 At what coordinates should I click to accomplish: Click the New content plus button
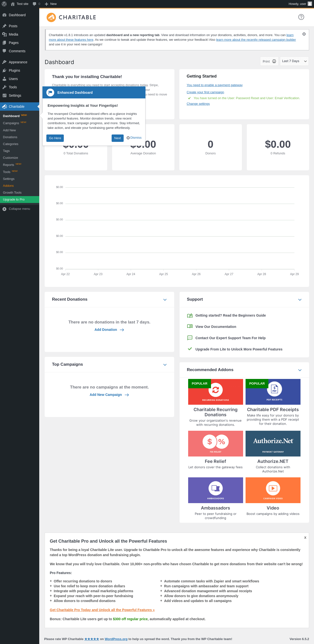51,4
